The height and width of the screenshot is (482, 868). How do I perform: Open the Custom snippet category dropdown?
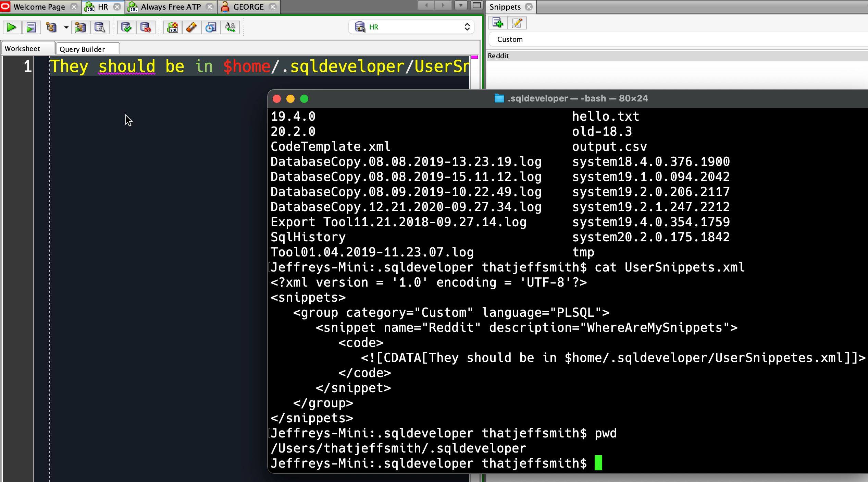click(x=678, y=39)
